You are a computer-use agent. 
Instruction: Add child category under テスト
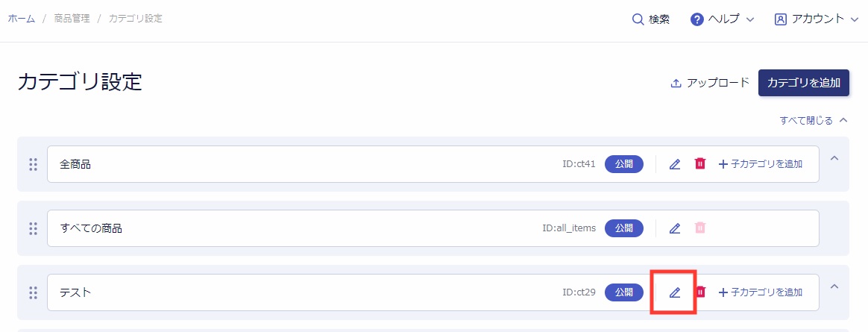[760, 292]
